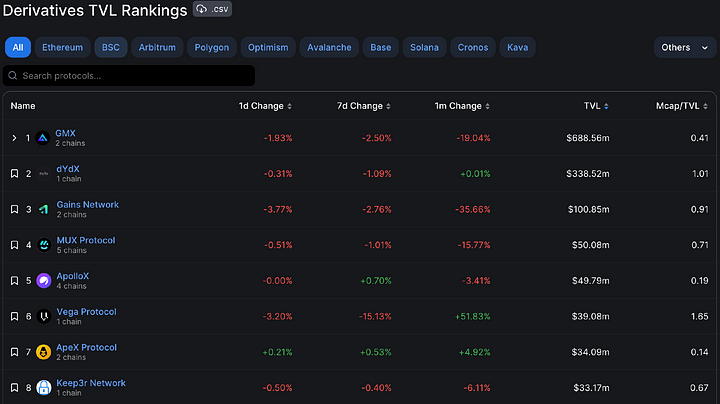Click the ApolloX logo icon
Viewport: 720px width, 404px height.
pos(44,281)
